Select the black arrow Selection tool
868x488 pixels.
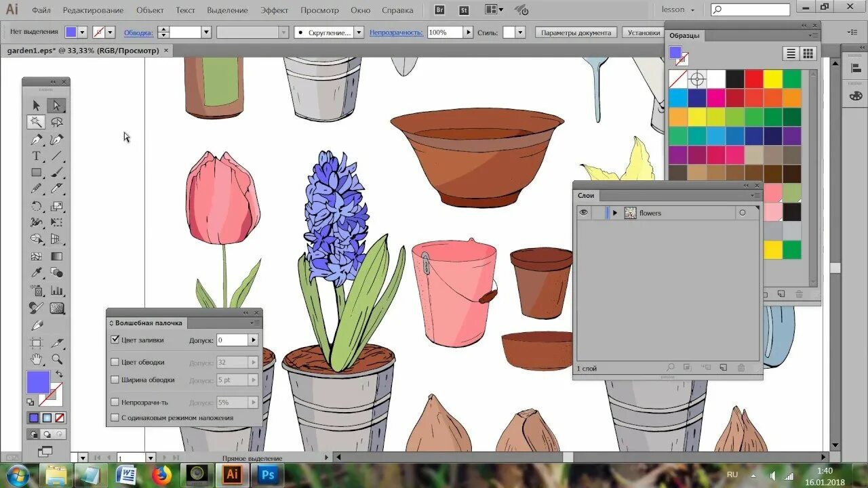36,105
